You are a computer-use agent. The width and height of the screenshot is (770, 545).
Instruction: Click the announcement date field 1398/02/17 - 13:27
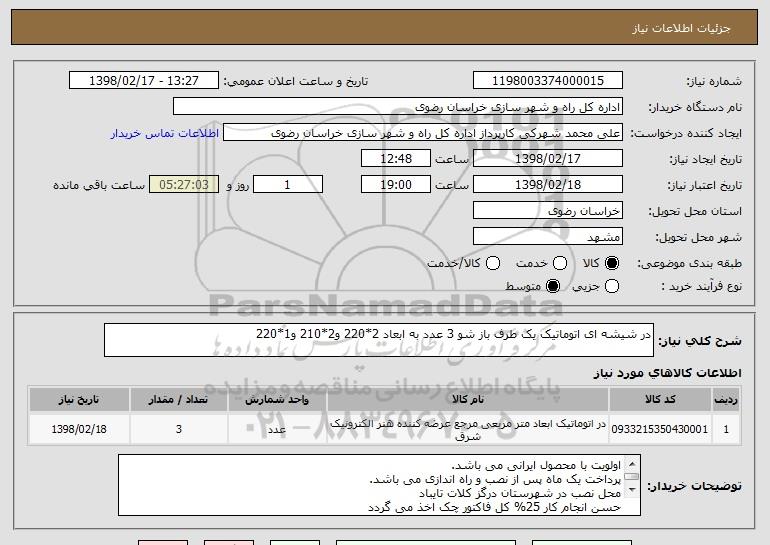tap(144, 81)
